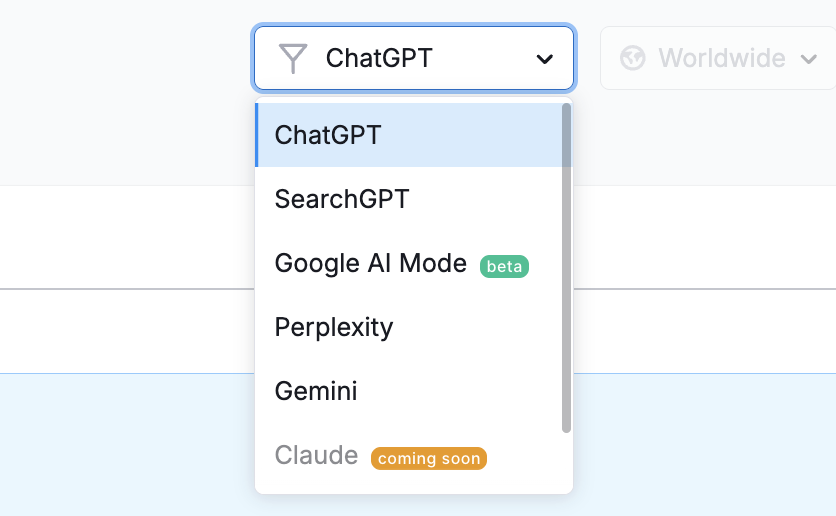Click the scrollbar track below the thumb
Viewport: 836px width, 516px height.
(566, 461)
